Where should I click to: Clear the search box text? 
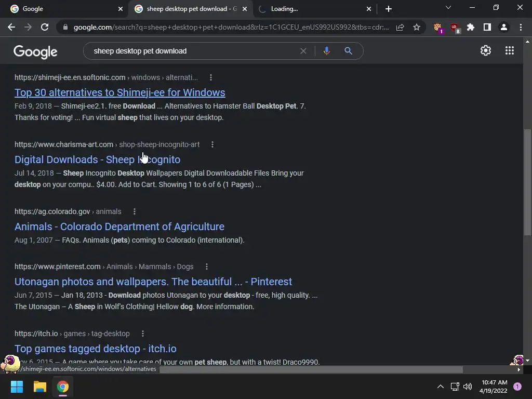(303, 51)
